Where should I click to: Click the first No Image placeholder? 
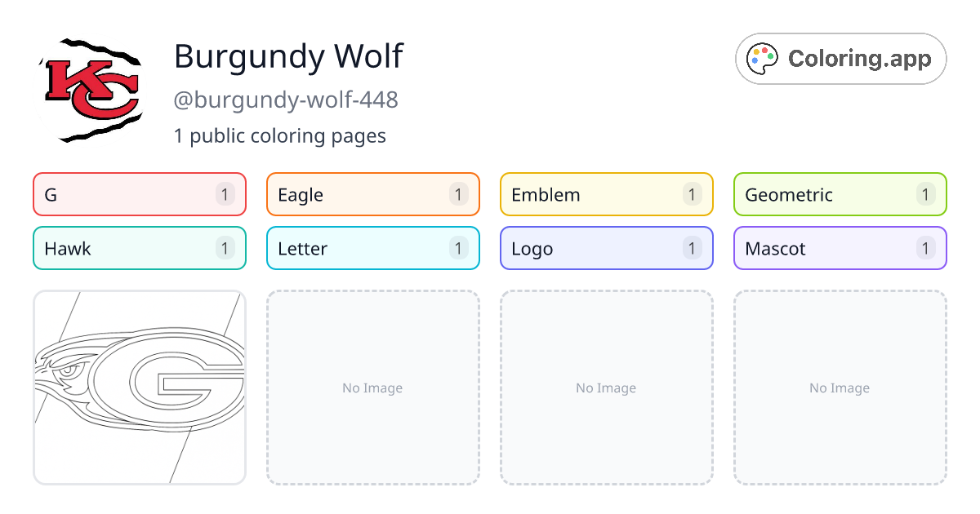(373, 388)
